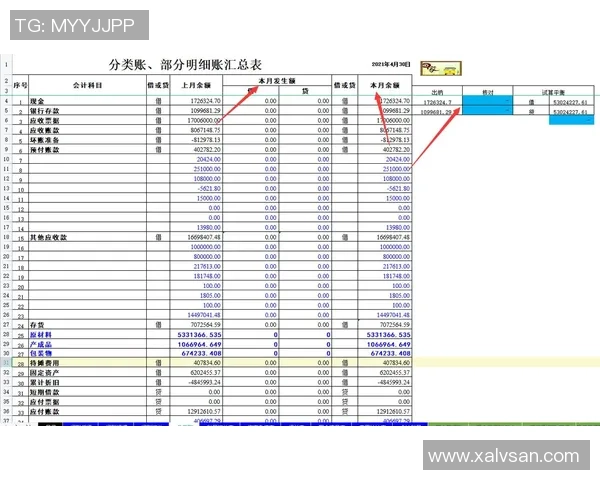The width and height of the screenshot is (600, 480).
Task: Click the 待摊费用 cell in highlighted row
Action: click(88, 363)
